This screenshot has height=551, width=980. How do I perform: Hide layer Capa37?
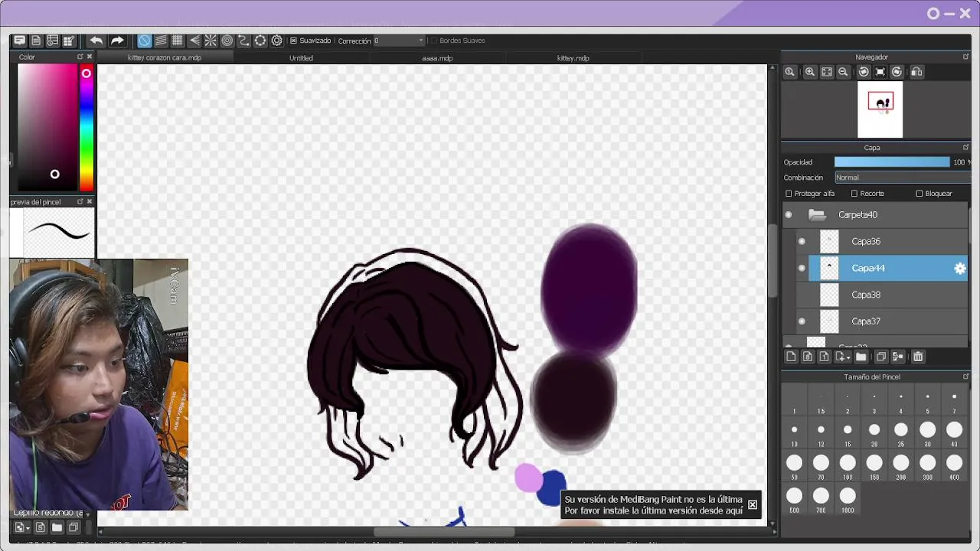(x=802, y=321)
